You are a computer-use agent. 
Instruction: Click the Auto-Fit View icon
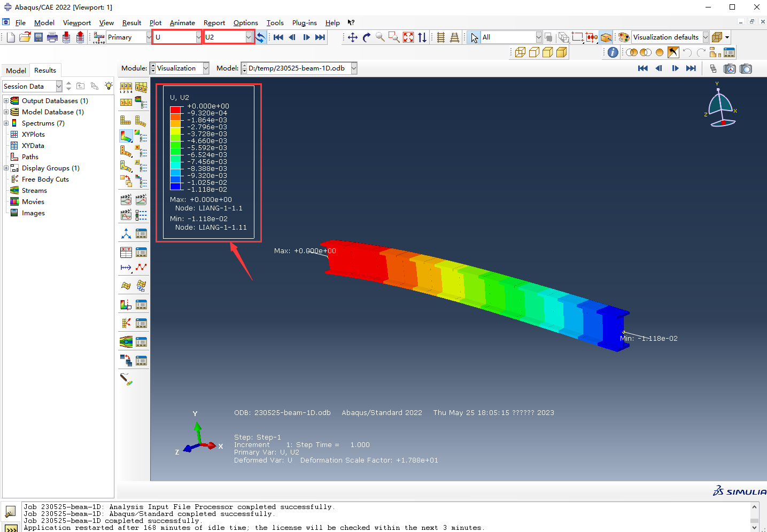pyautogui.click(x=408, y=37)
